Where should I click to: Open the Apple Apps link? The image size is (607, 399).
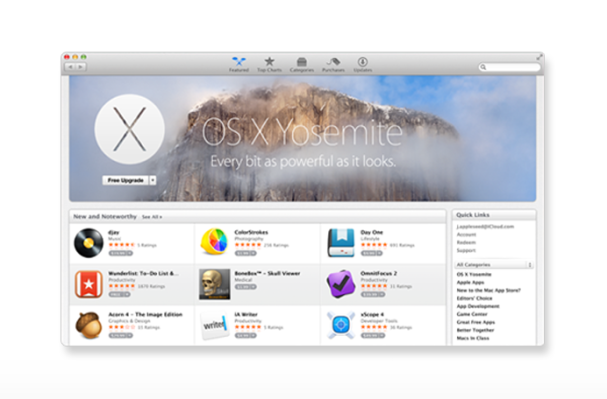pyautogui.click(x=470, y=283)
